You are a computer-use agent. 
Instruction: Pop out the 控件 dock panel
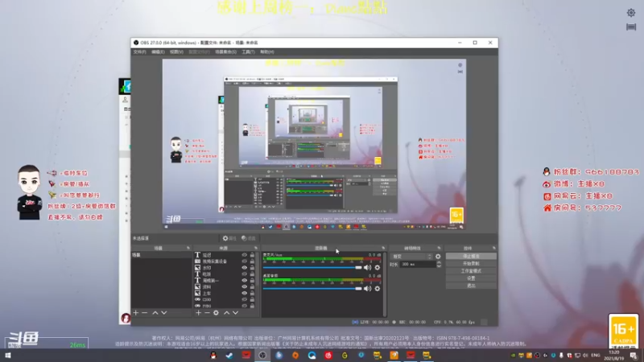493,248
